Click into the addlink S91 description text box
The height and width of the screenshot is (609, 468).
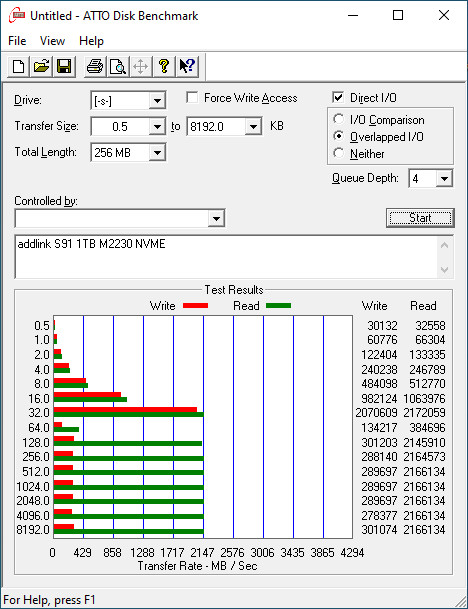click(x=226, y=257)
